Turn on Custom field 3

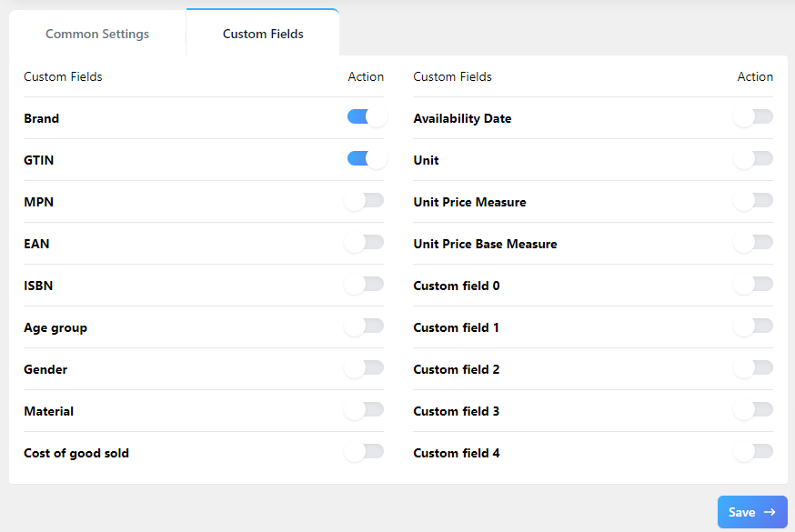tap(754, 410)
